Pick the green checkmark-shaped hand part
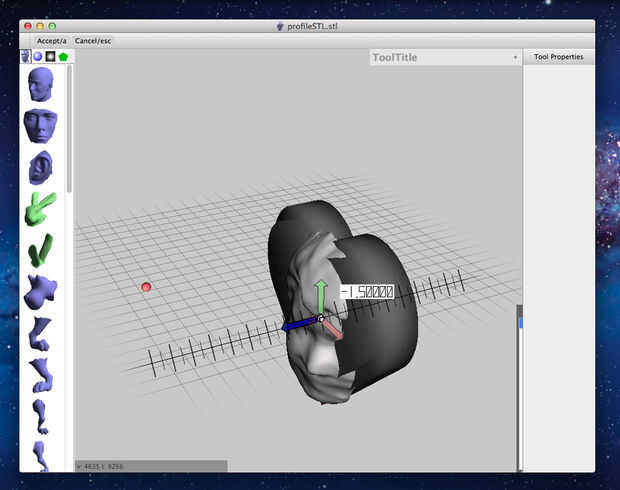 tap(41, 251)
